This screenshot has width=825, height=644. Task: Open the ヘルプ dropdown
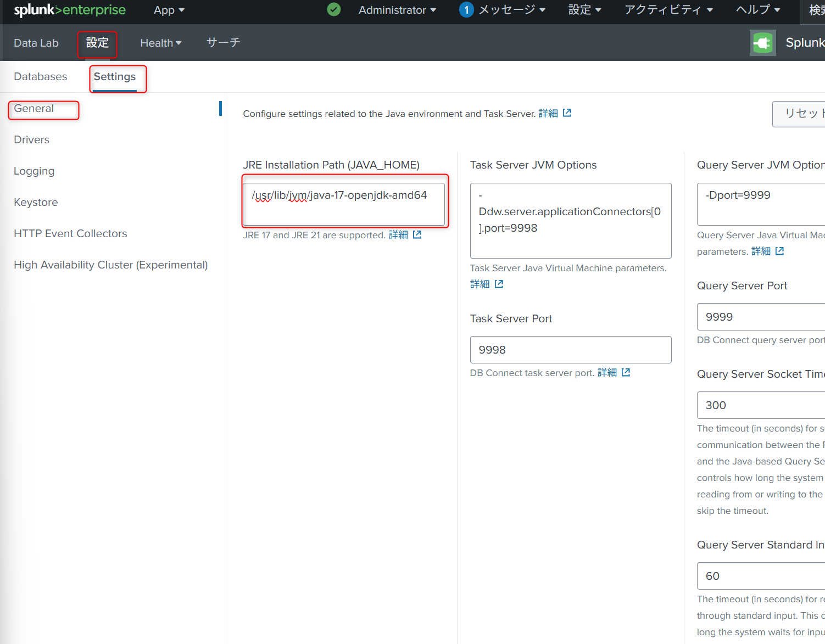click(758, 10)
